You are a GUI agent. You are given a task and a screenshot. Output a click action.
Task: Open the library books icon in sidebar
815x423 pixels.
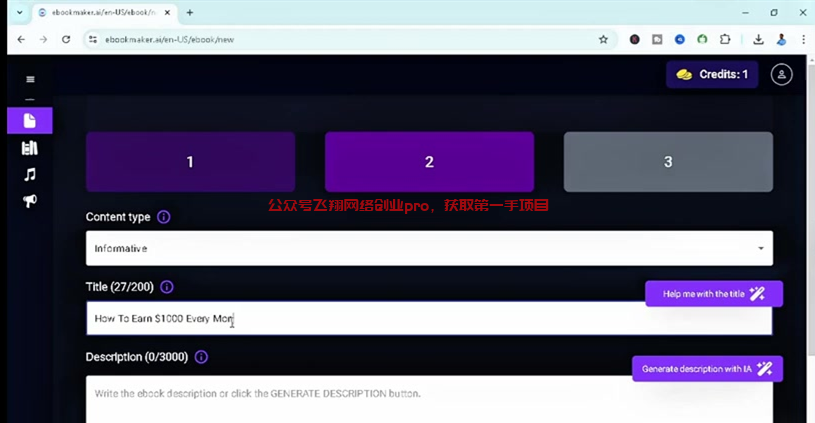(x=30, y=148)
